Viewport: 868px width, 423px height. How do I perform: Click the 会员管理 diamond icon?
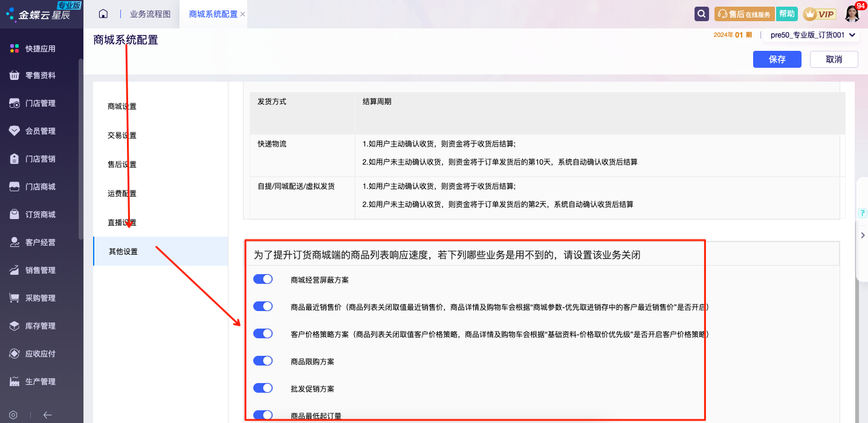15,131
